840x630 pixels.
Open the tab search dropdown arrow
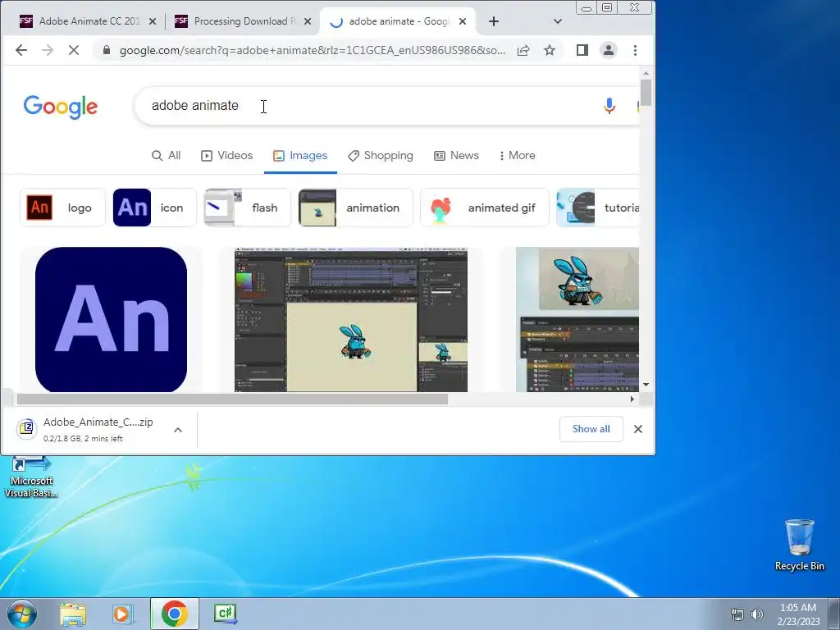(558, 21)
